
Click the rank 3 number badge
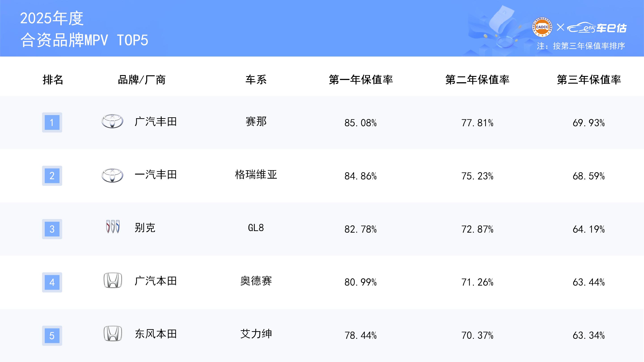click(x=52, y=229)
